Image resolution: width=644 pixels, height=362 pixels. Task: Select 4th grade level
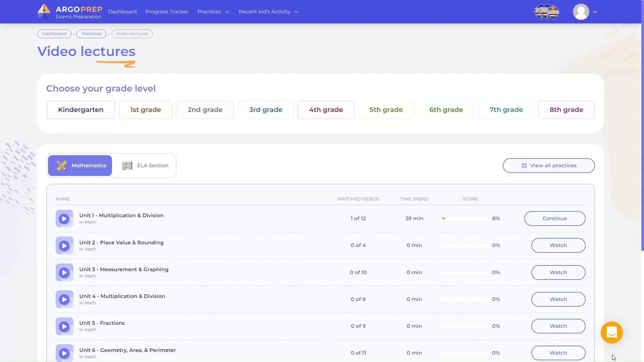coord(326,110)
